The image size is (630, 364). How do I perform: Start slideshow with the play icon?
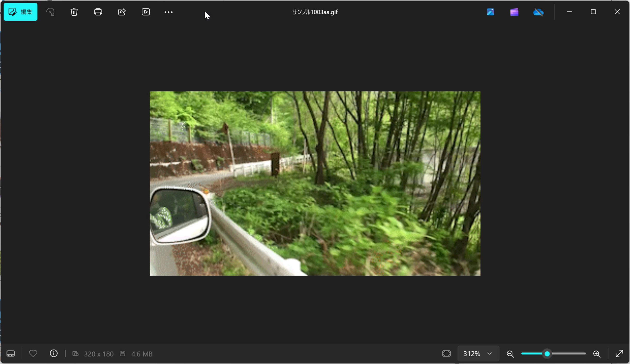(146, 12)
